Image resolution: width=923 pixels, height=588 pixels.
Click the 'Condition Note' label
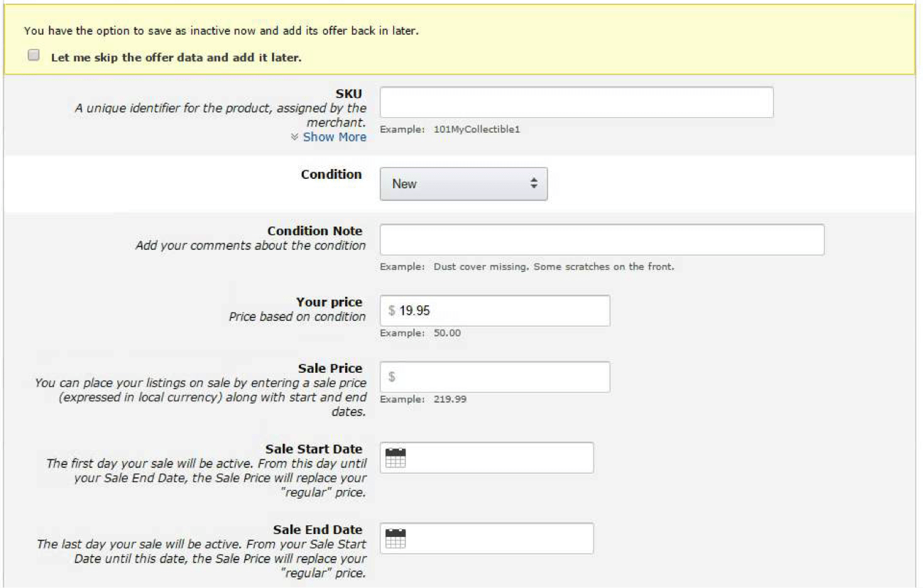(315, 231)
